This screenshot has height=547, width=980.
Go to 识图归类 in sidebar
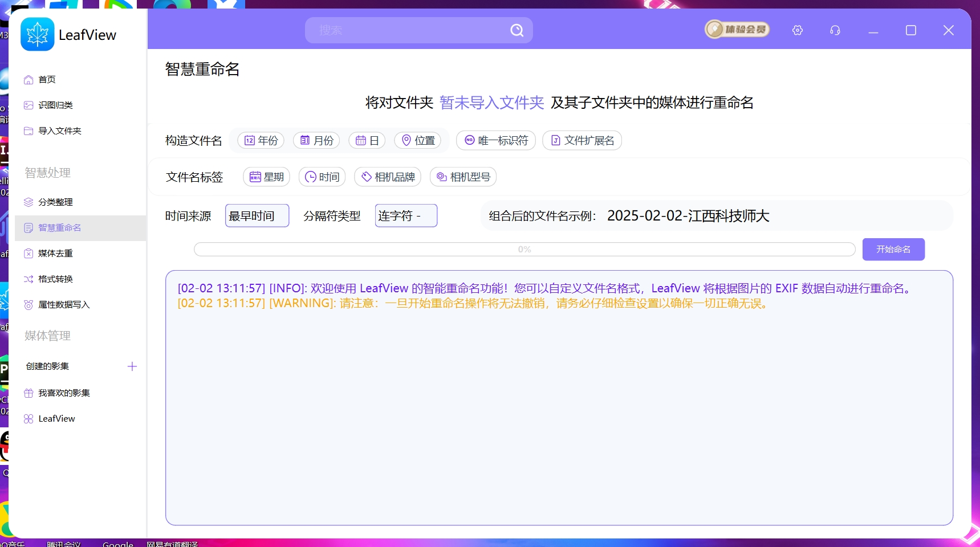80,105
